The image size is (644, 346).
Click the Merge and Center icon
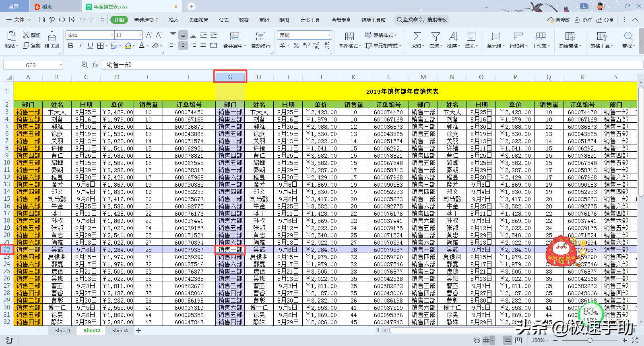[235, 36]
